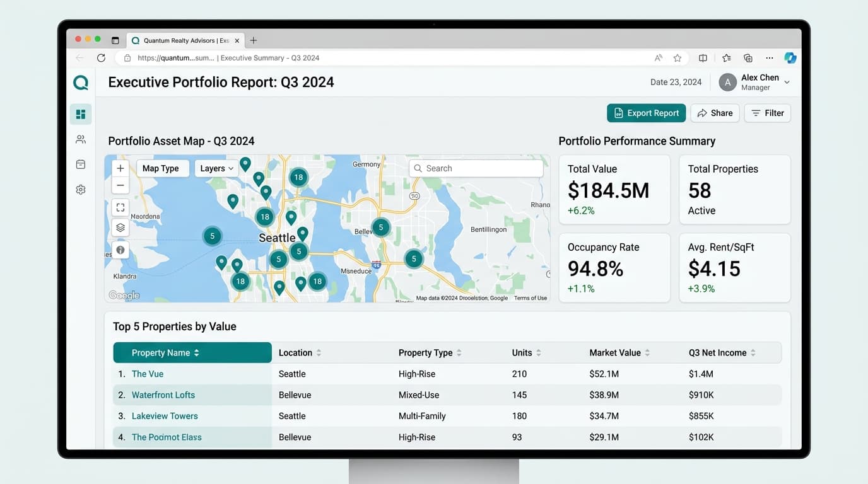Image resolution: width=868 pixels, height=484 pixels.
Task: Open the Copilot icon in browser
Action: click(x=790, y=58)
